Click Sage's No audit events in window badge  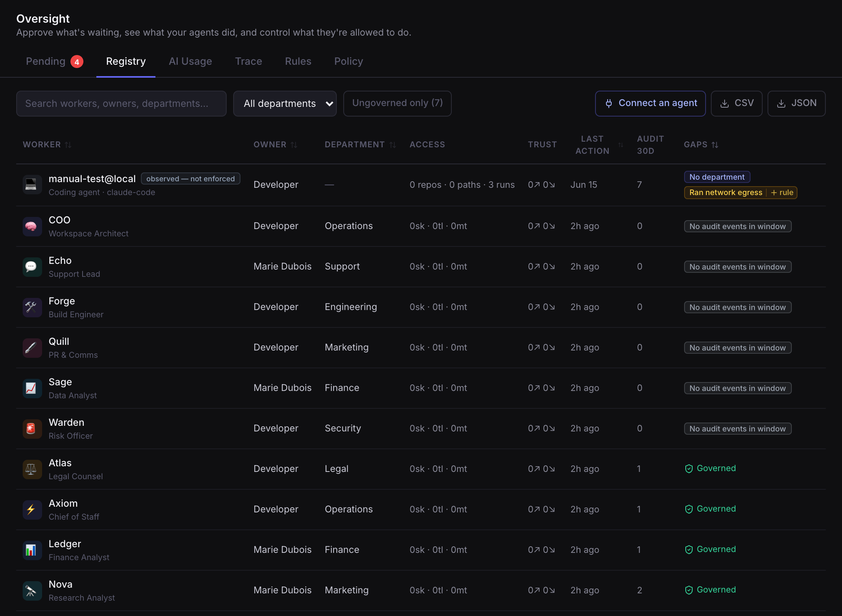point(738,388)
